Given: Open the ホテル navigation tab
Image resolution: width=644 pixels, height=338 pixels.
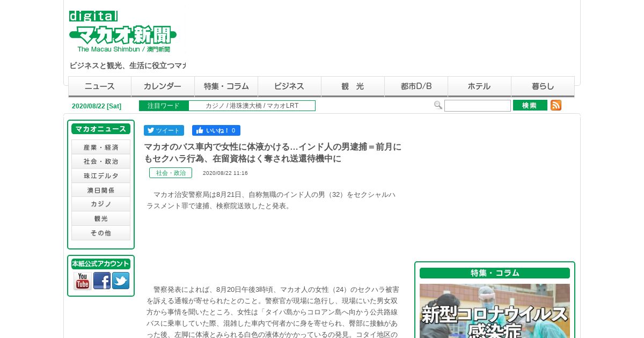Looking at the screenshot, I should 480,86.
